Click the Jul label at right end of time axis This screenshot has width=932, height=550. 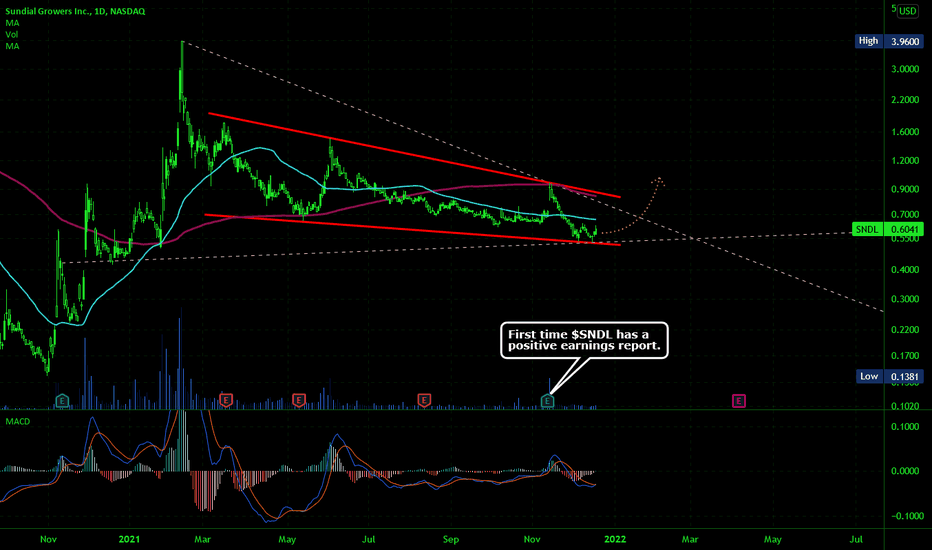[x=856, y=539]
